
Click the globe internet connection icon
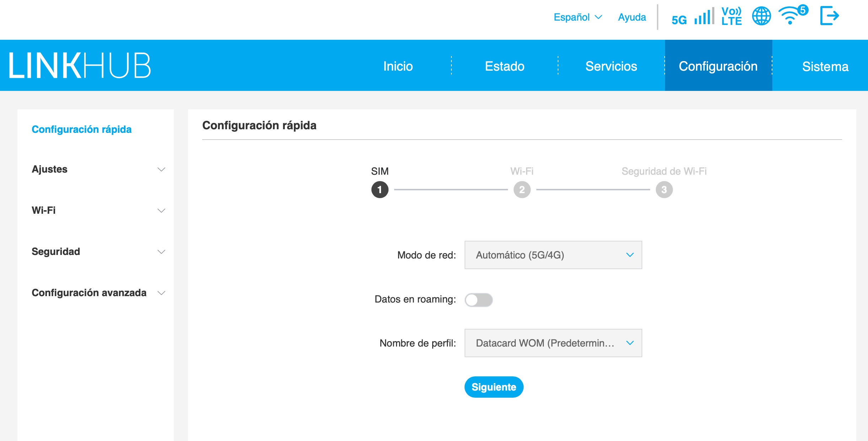click(761, 16)
